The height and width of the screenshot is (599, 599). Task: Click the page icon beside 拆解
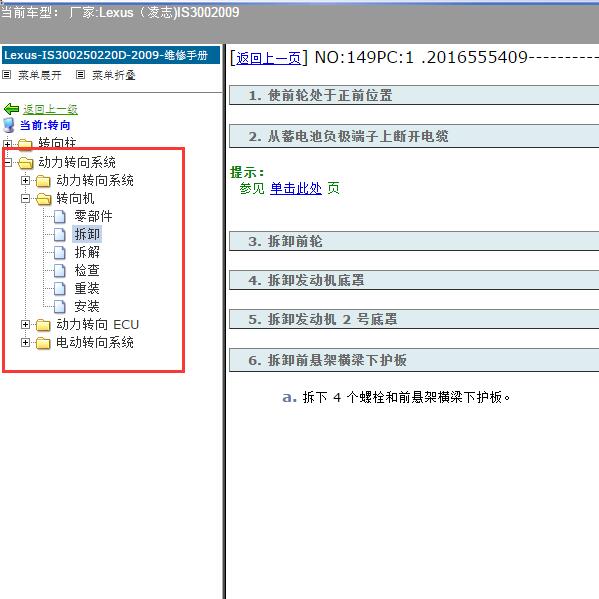59,253
